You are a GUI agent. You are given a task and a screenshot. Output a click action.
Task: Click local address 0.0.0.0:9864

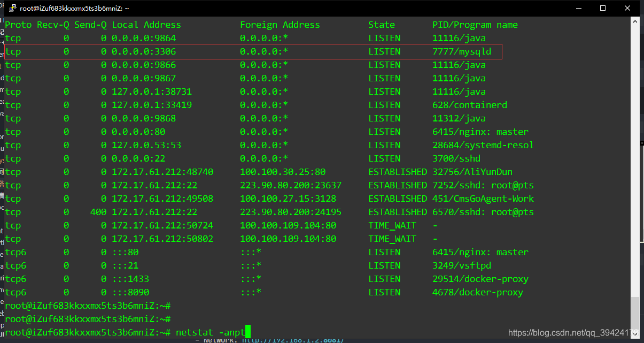click(144, 38)
